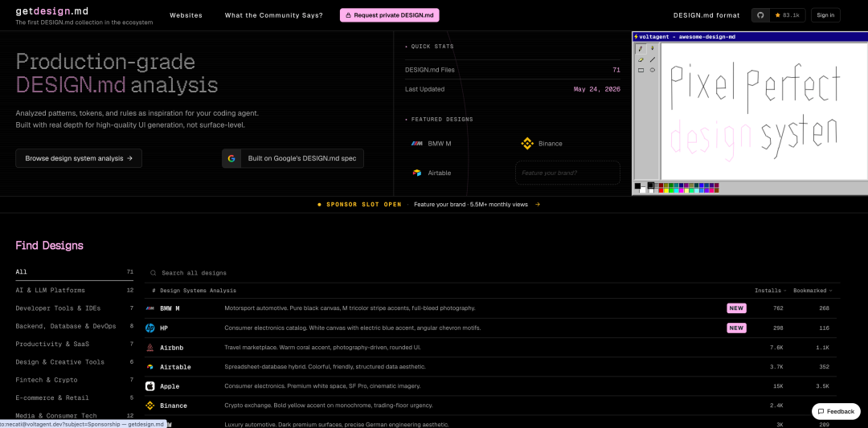Click the NEW badge on HP row
The width and height of the screenshot is (868, 428).
[x=736, y=328]
